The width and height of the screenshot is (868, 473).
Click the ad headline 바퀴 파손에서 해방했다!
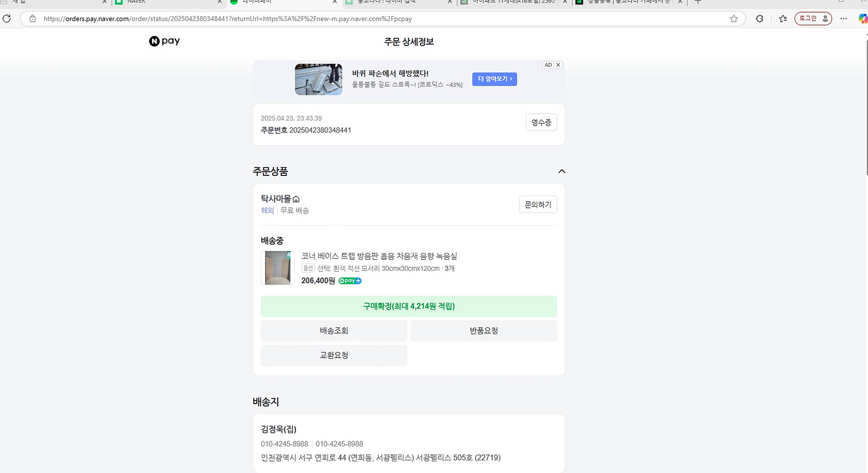click(x=390, y=74)
